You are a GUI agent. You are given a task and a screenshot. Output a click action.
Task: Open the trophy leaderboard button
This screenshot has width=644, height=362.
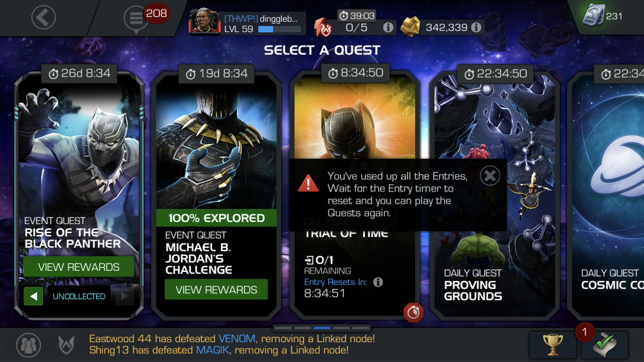coord(553,345)
